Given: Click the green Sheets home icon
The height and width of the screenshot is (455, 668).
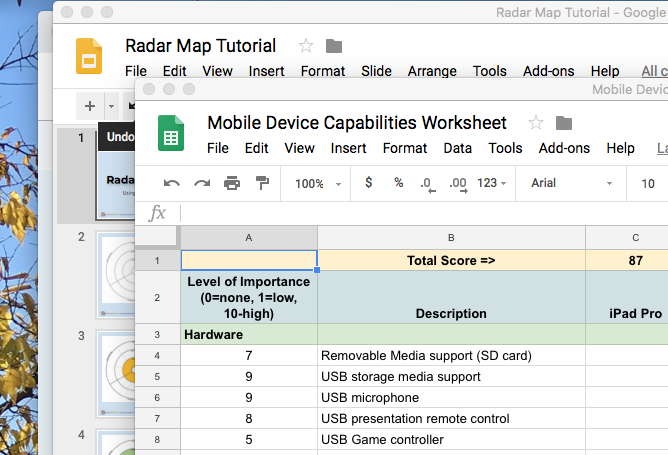Looking at the screenshot, I should [171, 133].
